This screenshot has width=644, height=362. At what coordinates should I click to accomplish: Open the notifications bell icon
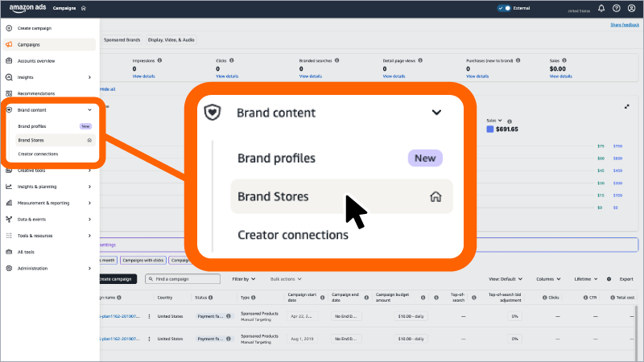pyautogui.click(x=601, y=8)
